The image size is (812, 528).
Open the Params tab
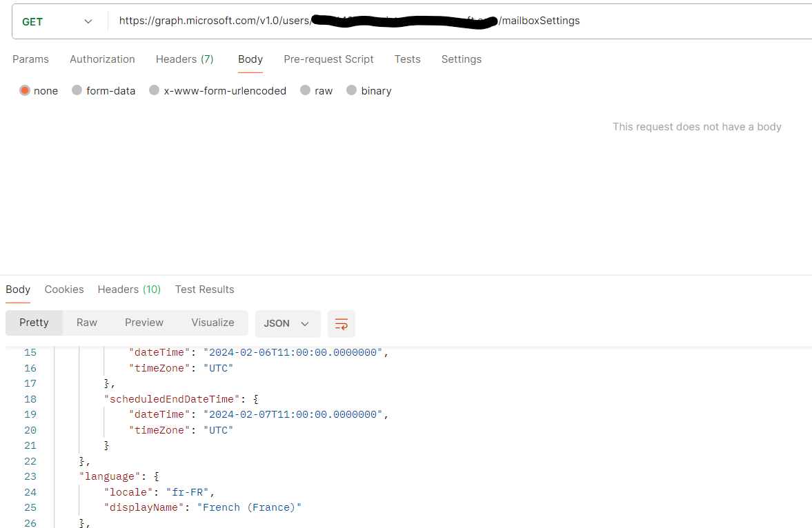[30, 59]
